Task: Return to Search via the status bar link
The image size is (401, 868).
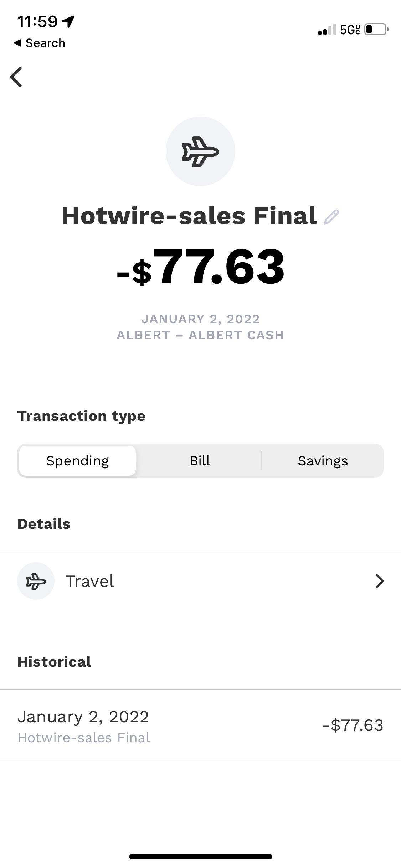Action: (x=40, y=43)
